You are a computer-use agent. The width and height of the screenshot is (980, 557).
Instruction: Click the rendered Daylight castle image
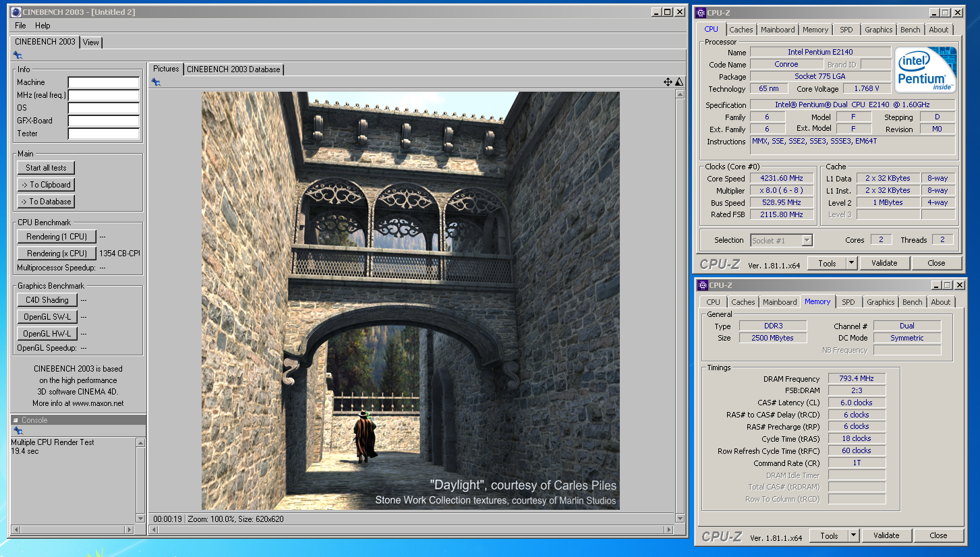coord(410,301)
